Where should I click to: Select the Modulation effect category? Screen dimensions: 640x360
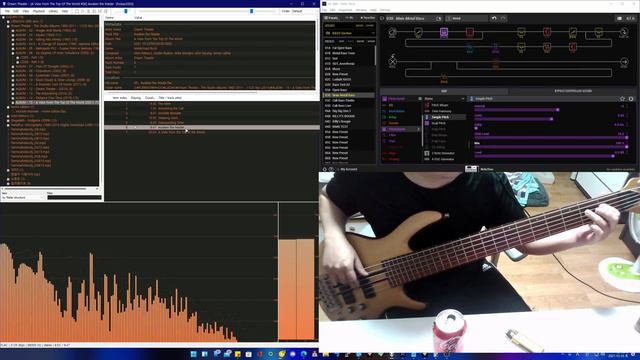point(396,111)
